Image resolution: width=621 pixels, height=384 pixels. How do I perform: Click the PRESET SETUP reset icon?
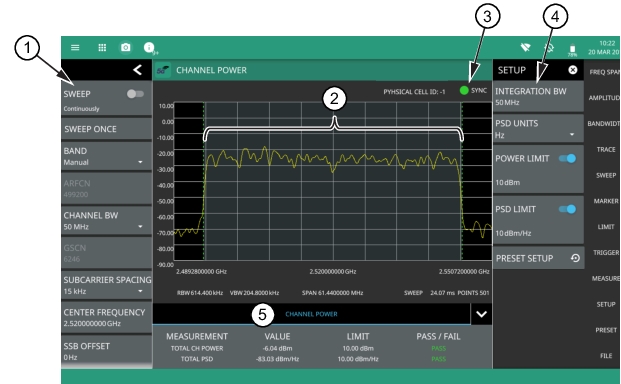tap(575, 258)
